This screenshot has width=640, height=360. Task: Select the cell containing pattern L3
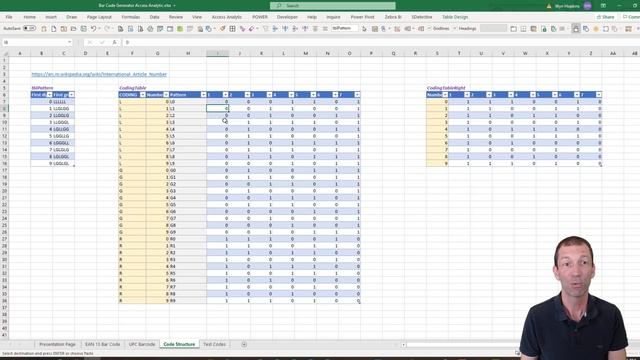[x=188, y=122]
